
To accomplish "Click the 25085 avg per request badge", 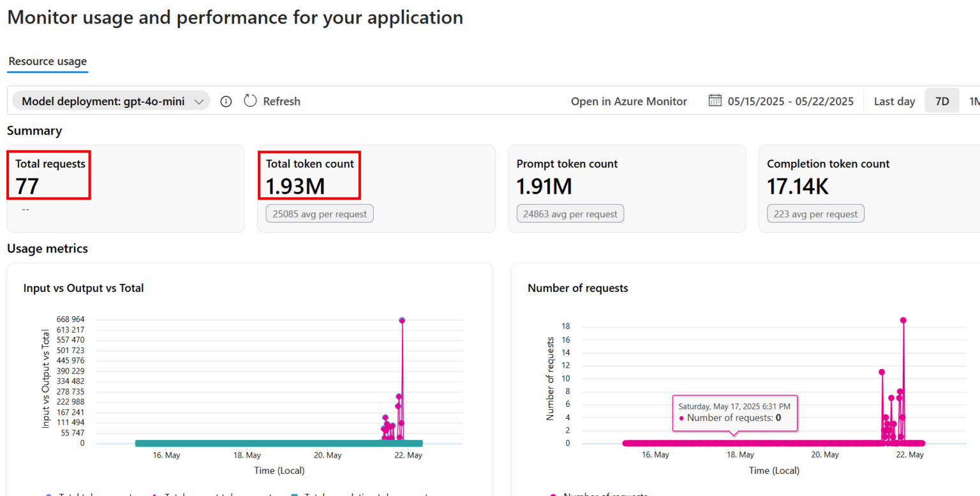I will (320, 214).
